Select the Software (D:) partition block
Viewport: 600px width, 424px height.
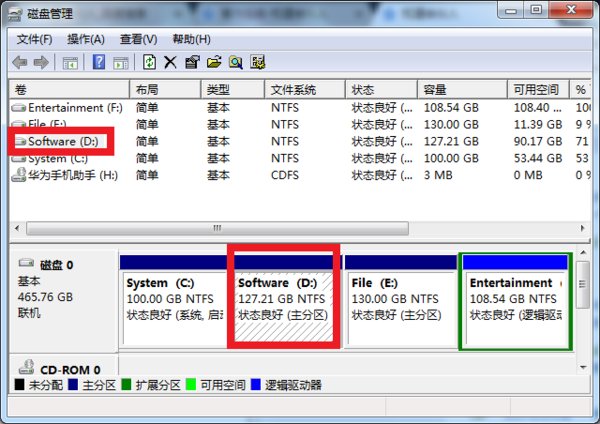click(284, 302)
